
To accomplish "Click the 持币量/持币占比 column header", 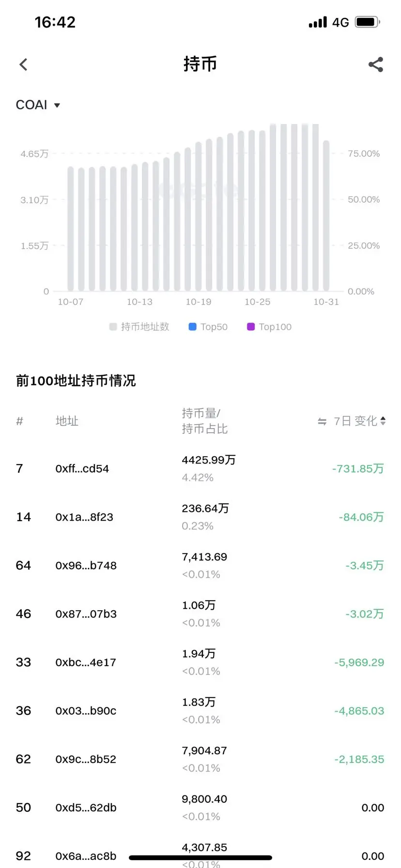I will coord(204,421).
